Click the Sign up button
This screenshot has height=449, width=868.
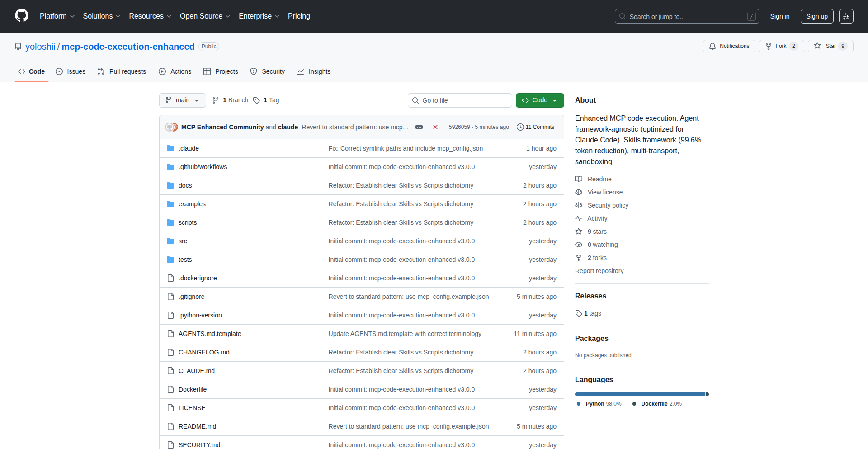point(816,16)
